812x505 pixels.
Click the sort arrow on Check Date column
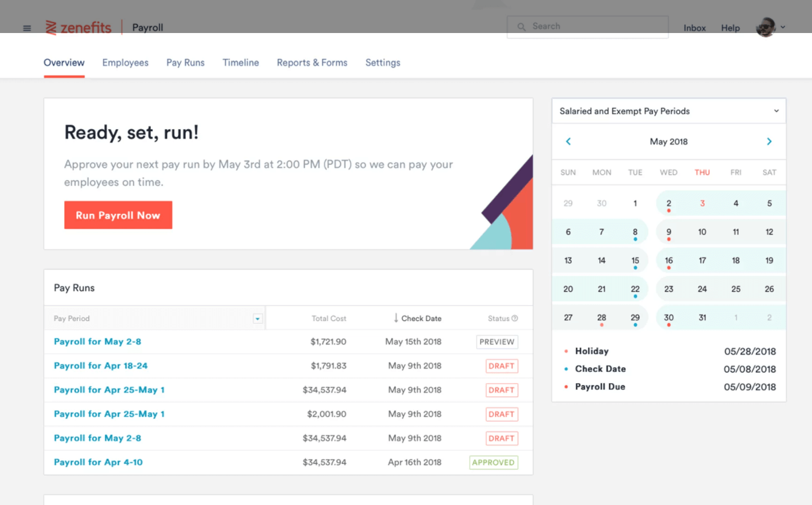(x=395, y=318)
